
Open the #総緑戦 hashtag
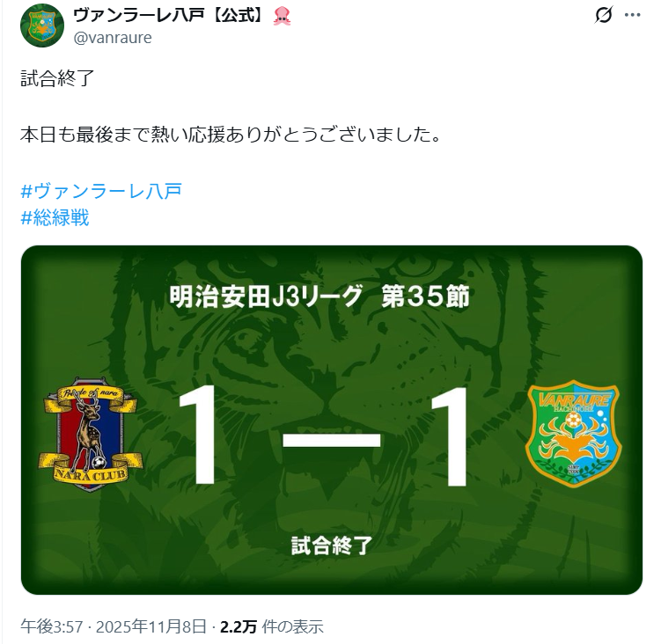55,218
